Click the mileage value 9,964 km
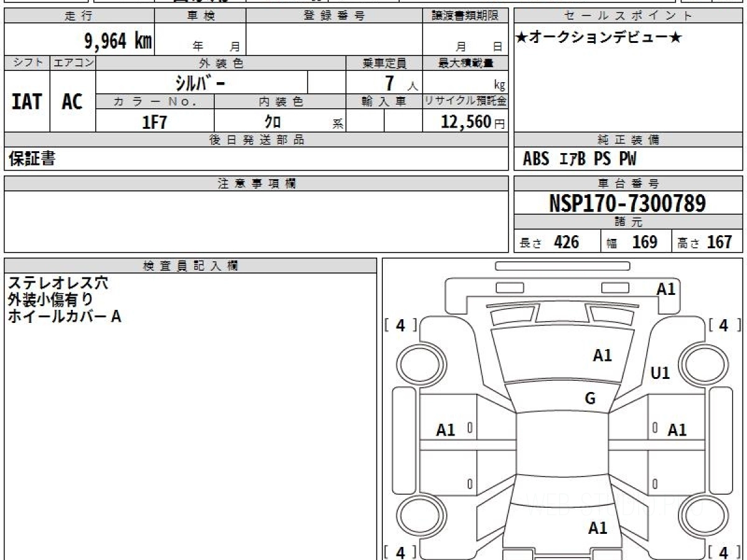The height and width of the screenshot is (560, 747). [118, 41]
